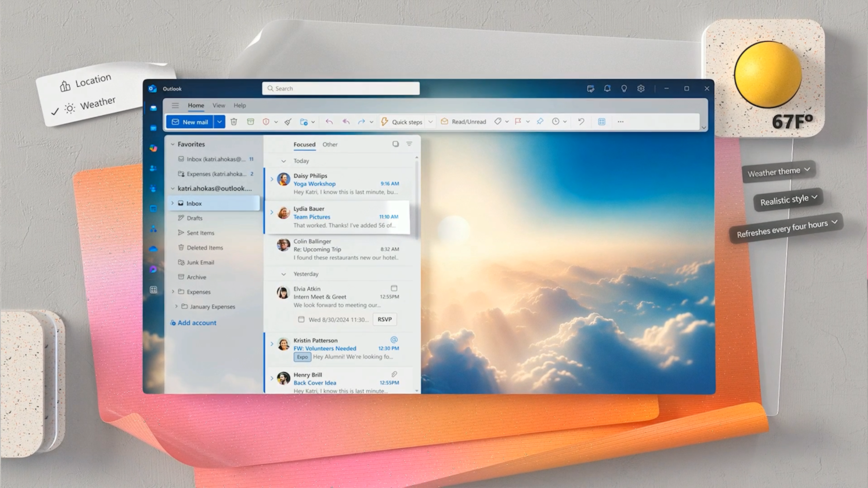Click the Delete message icon in toolbar
The image size is (868, 488).
point(234,122)
